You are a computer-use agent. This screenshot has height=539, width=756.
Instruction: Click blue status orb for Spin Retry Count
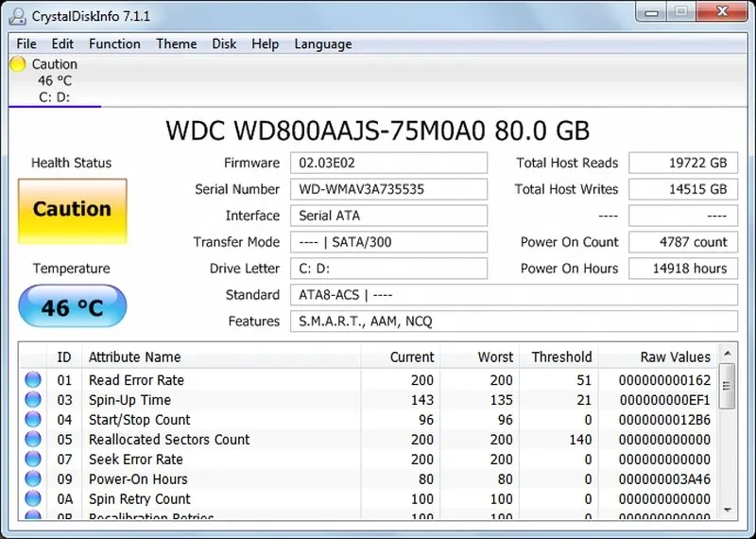click(x=33, y=499)
